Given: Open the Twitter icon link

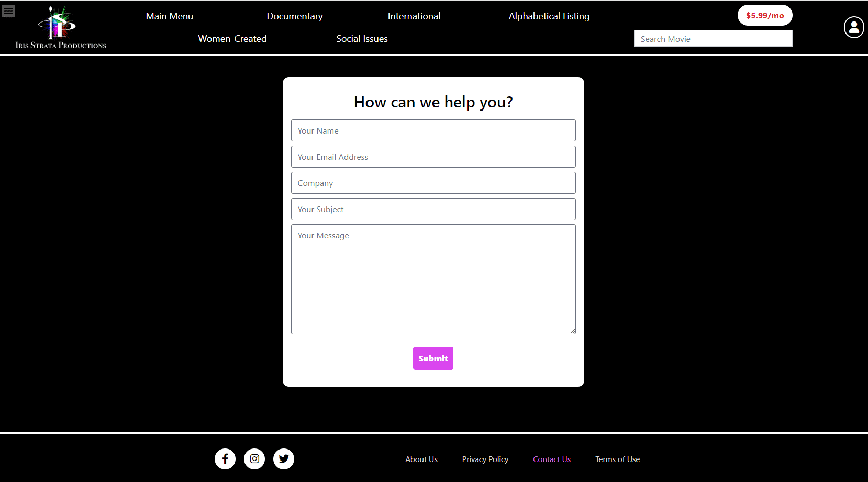Looking at the screenshot, I should point(284,459).
